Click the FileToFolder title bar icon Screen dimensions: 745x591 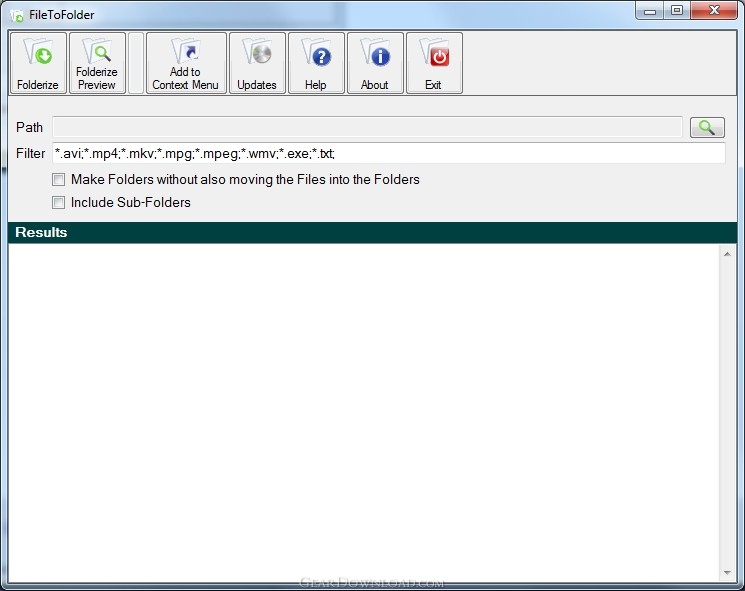pos(17,16)
